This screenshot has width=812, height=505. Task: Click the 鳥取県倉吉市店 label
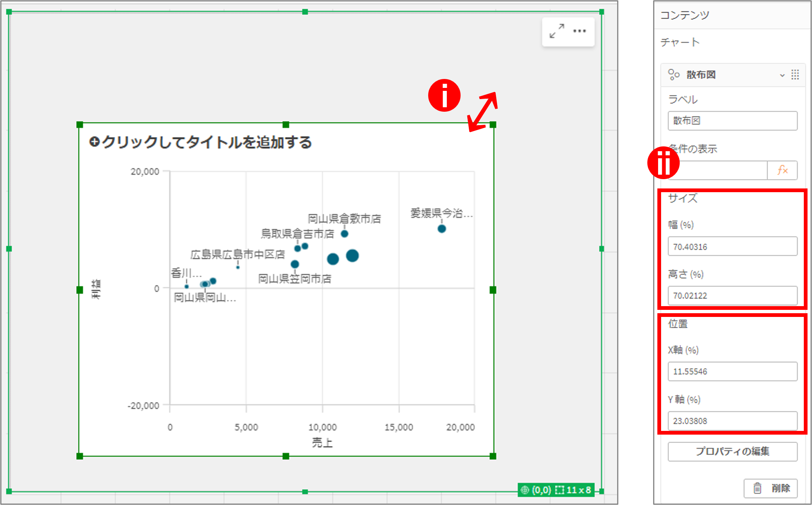pyautogui.click(x=297, y=234)
